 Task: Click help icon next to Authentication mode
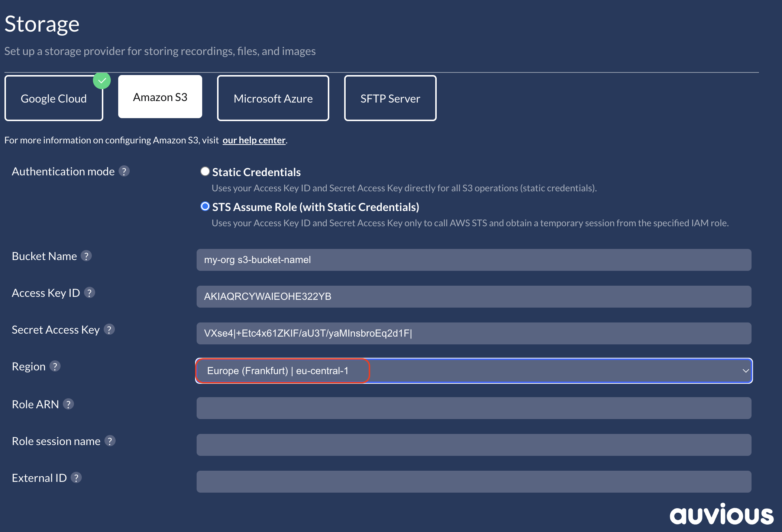pyautogui.click(x=124, y=171)
